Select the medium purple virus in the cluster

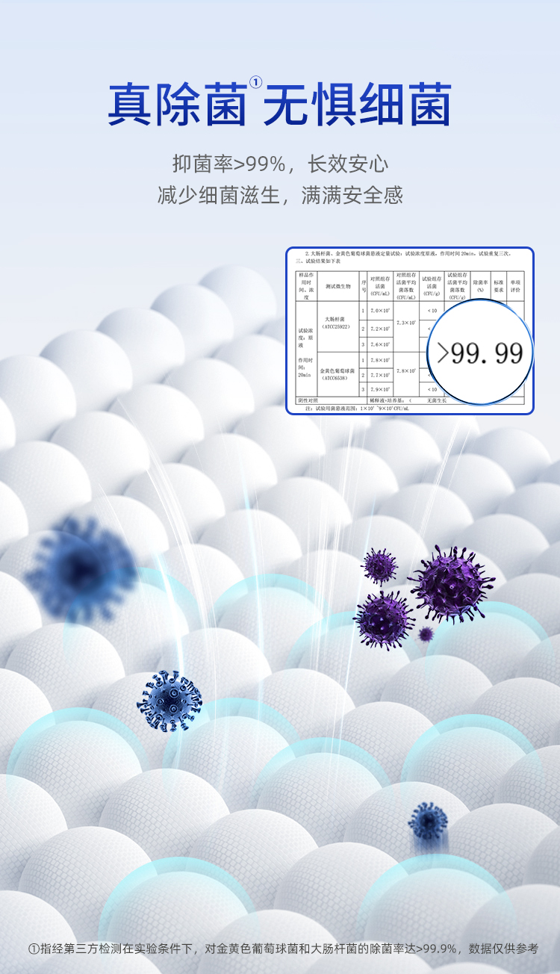point(384,619)
